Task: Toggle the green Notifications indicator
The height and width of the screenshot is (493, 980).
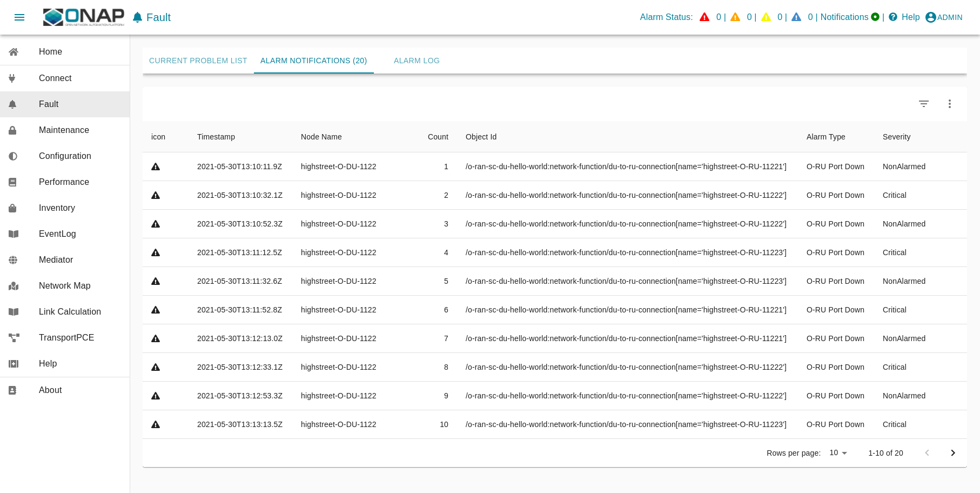Action: pos(875,17)
